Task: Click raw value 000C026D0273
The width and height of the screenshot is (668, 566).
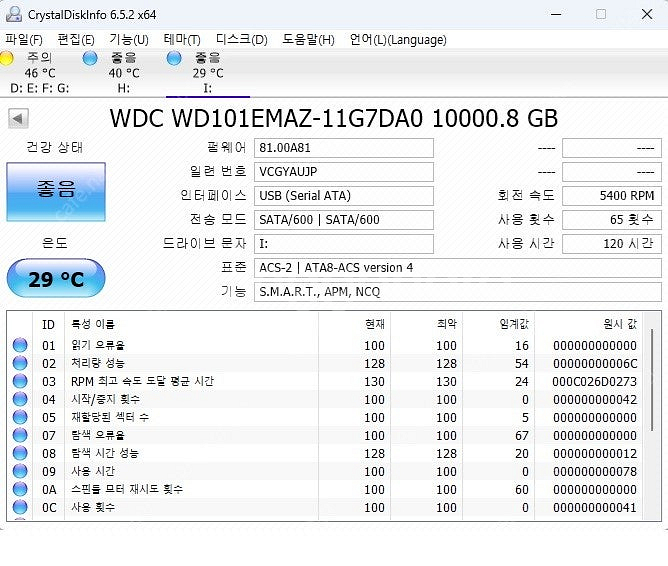Action: tap(594, 381)
